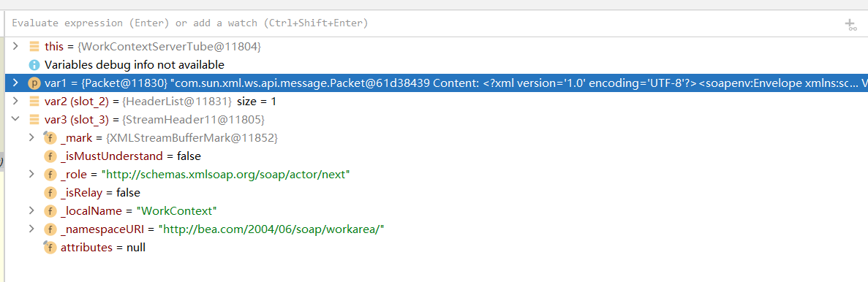Click the parameter icon next to var1
The image size is (868, 282).
[x=34, y=83]
